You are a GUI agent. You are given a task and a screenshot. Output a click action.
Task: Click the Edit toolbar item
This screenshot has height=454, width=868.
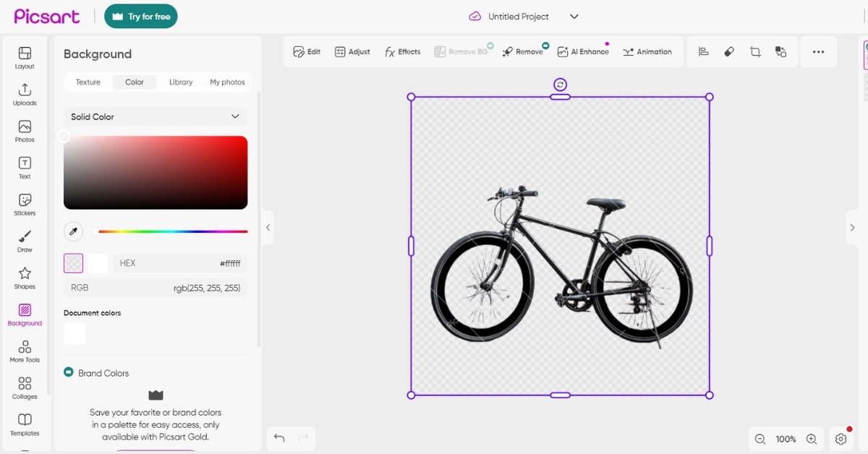[x=307, y=52]
